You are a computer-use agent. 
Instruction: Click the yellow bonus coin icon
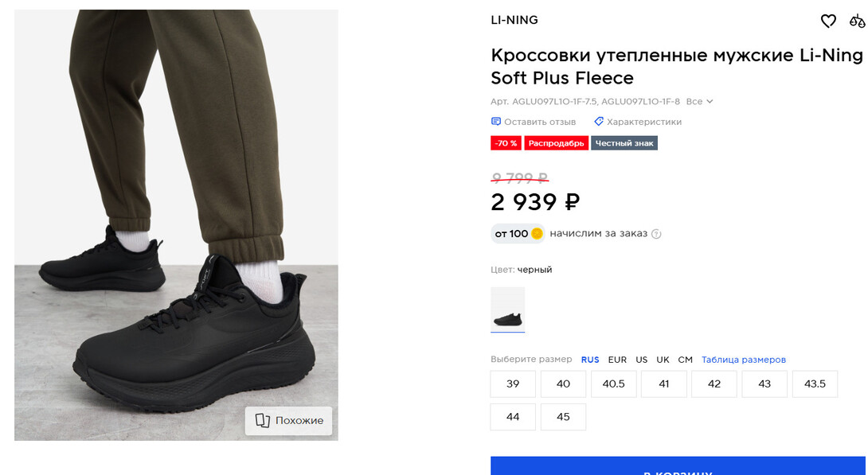point(537,234)
